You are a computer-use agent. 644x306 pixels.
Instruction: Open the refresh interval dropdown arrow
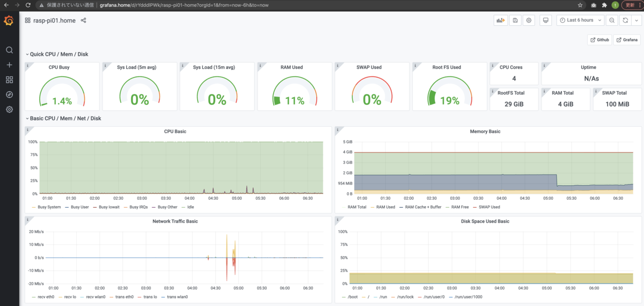coord(636,20)
